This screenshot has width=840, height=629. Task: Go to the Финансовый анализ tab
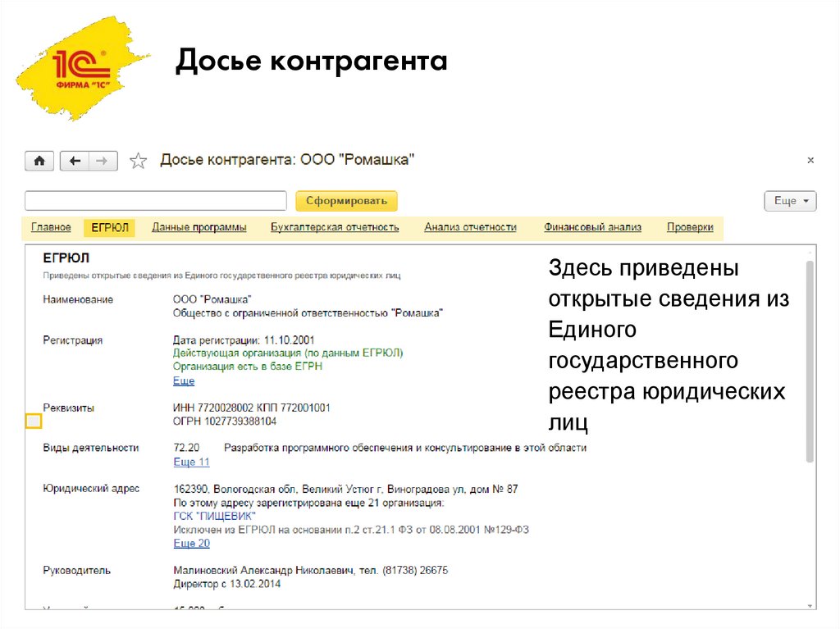pos(591,227)
